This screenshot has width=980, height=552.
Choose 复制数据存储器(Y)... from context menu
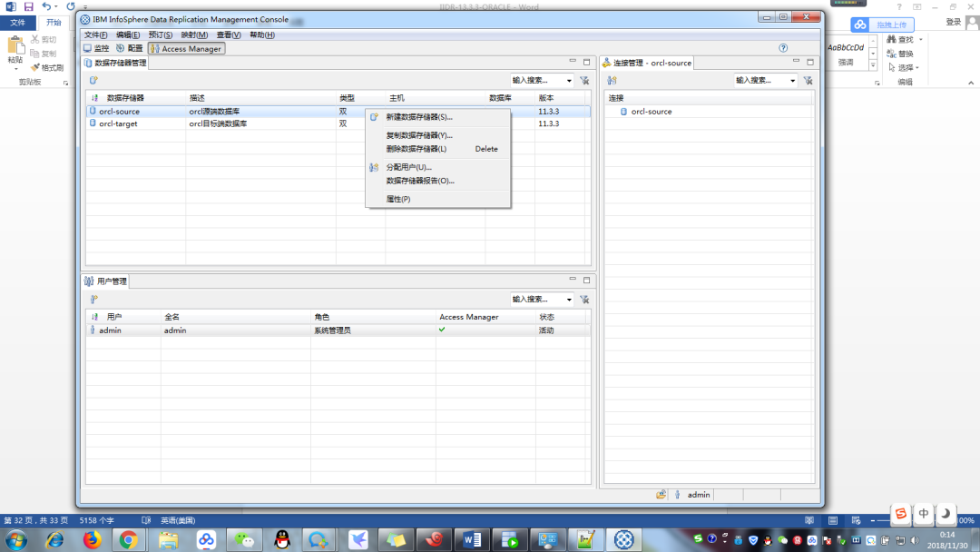coord(438,135)
